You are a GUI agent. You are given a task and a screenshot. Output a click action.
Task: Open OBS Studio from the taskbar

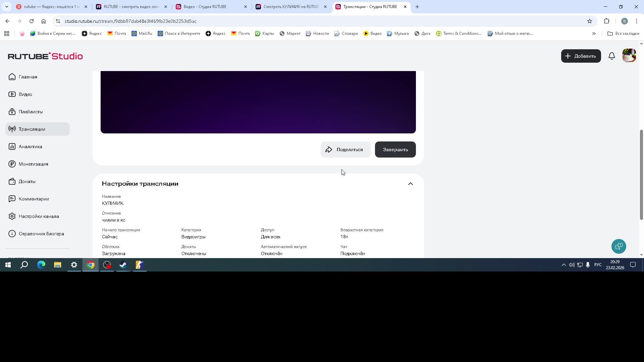click(x=107, y=265)
